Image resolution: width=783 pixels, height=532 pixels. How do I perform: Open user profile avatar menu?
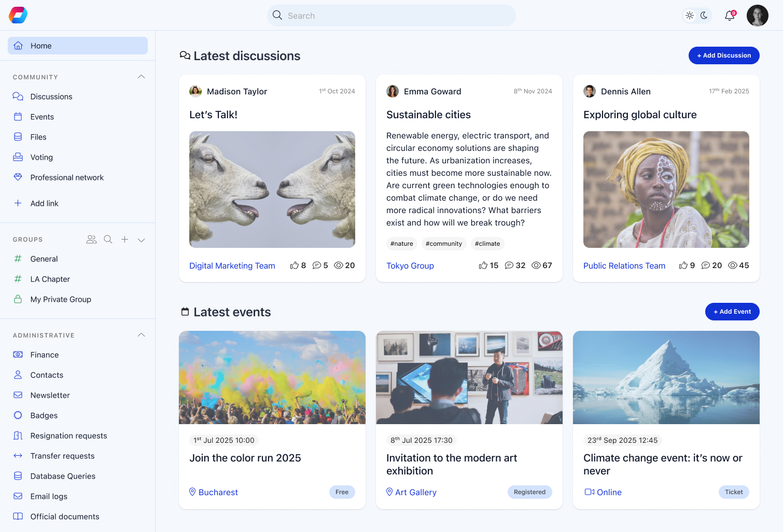click(758, 16)
